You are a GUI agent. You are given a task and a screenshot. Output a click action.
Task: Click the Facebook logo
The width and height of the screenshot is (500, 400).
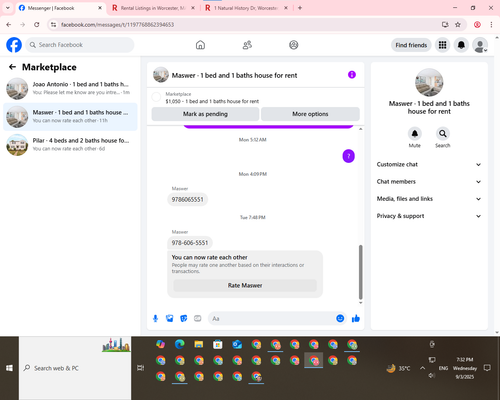[14, 45]
